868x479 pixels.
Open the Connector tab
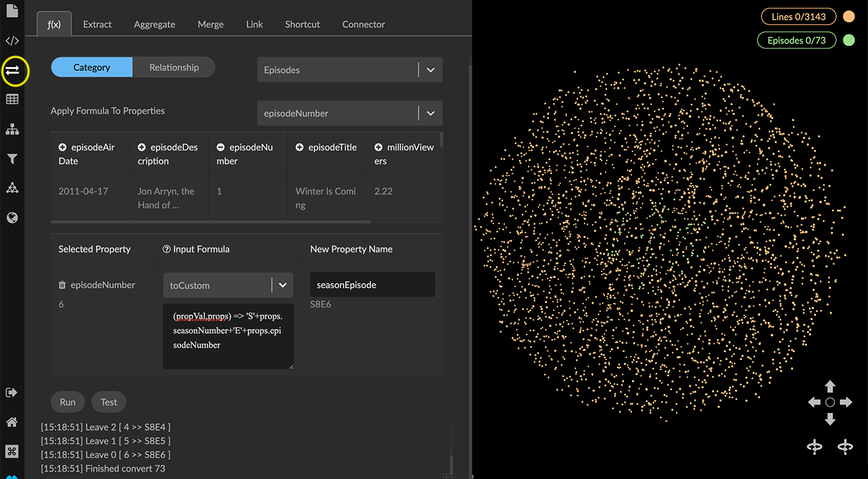363,24
